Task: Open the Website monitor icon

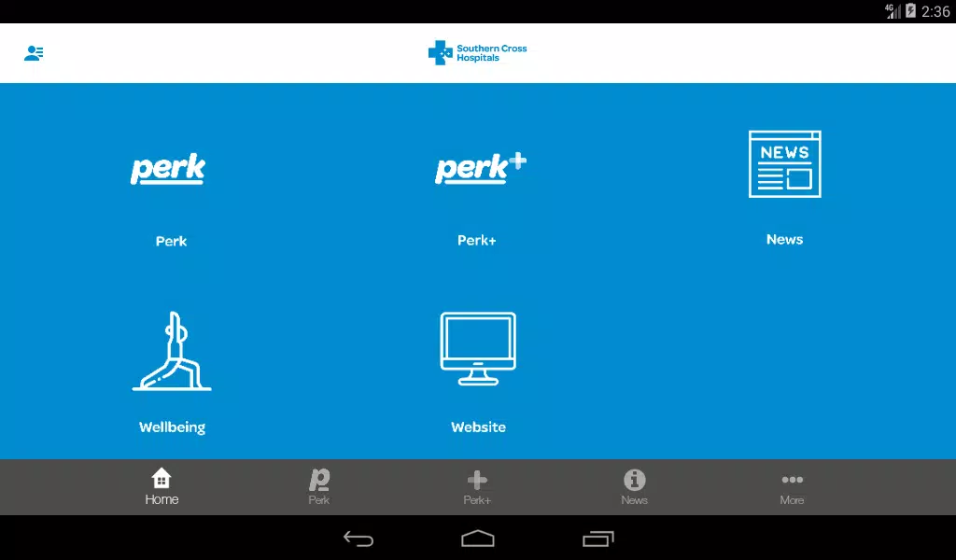Action: pos(478,348)
